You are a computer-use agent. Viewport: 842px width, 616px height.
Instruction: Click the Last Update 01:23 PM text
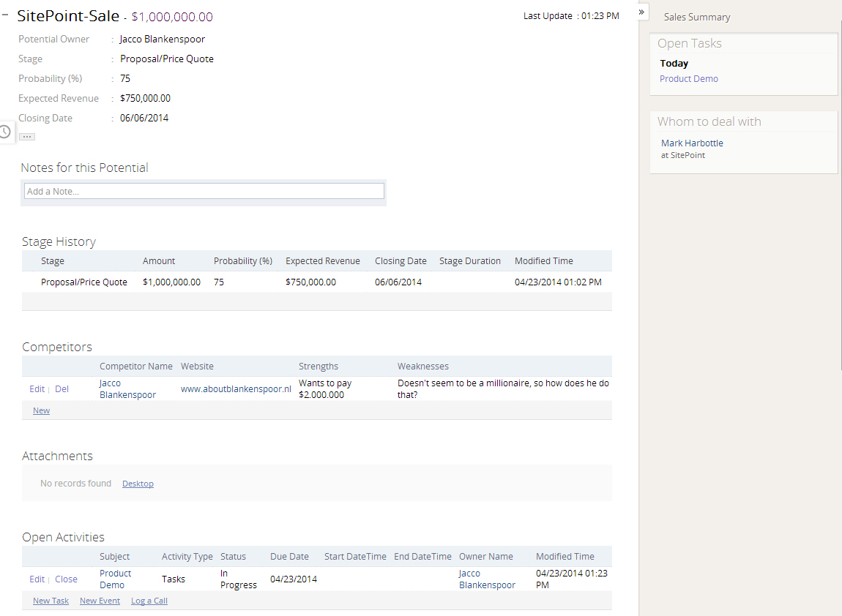pyautogui.click(x=571, y=16)
